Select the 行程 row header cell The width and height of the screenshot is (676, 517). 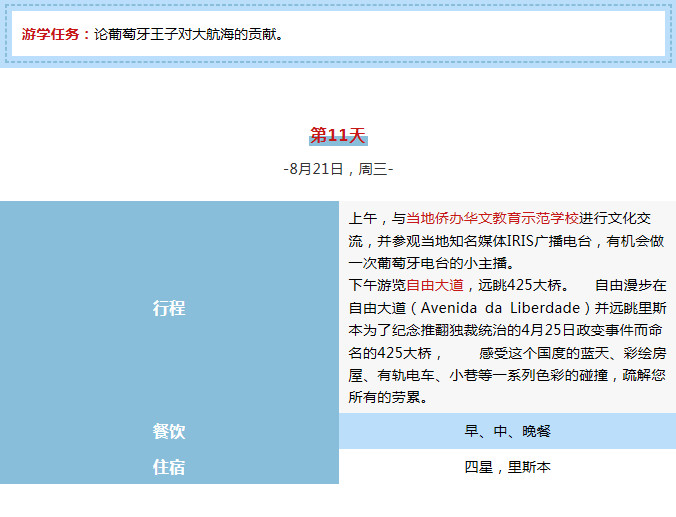169,308
